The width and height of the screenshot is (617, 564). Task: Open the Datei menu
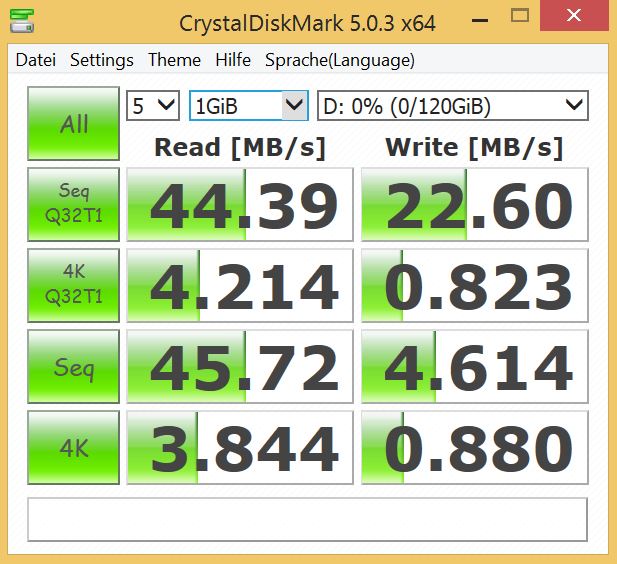36,60
